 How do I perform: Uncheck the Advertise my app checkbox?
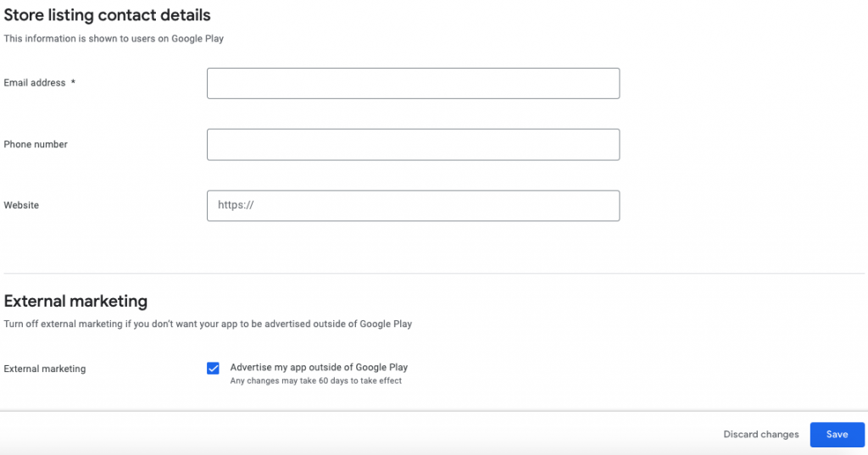pos(213,368)
